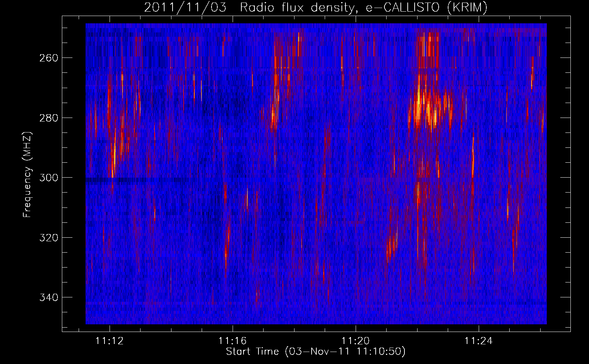Click the 11:24 time tick label

click(479, 341)
